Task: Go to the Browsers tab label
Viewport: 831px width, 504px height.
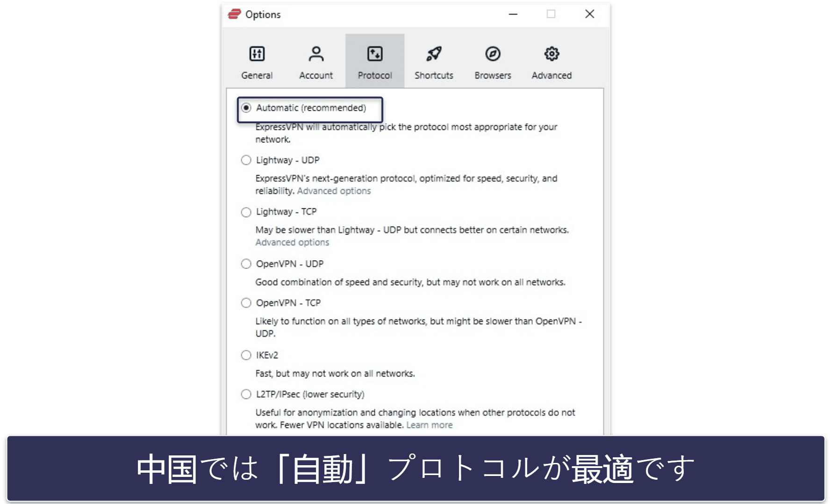Action: point(493,75)
